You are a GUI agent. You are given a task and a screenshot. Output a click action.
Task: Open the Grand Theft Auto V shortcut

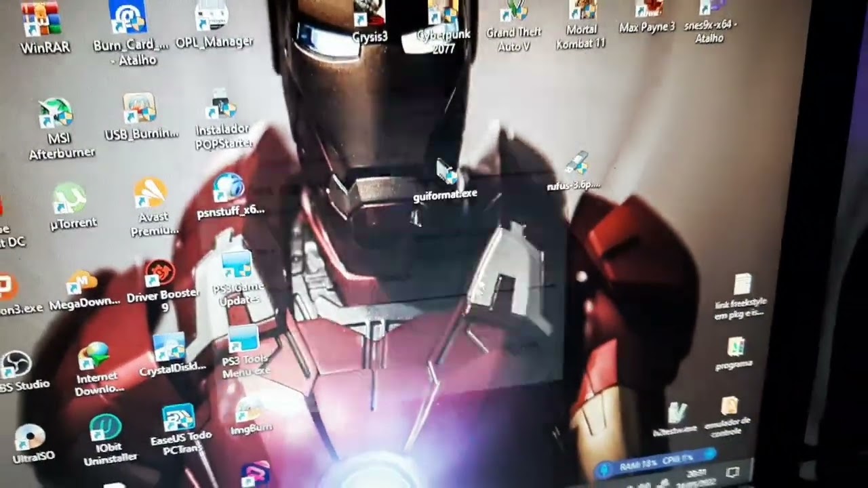pos(513,26)
